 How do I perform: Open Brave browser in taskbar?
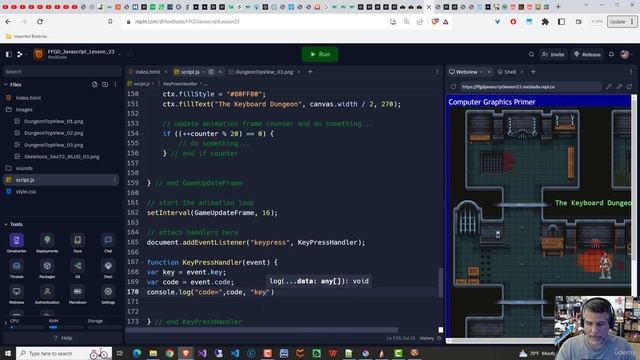[x=186, y=353]
